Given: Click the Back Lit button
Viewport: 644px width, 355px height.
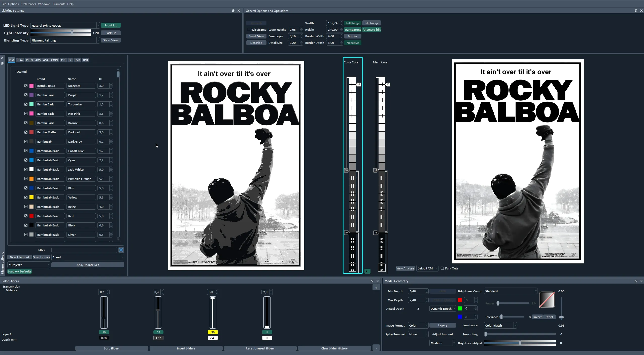Looking at the screenshot, I should [x=111, y=33].
